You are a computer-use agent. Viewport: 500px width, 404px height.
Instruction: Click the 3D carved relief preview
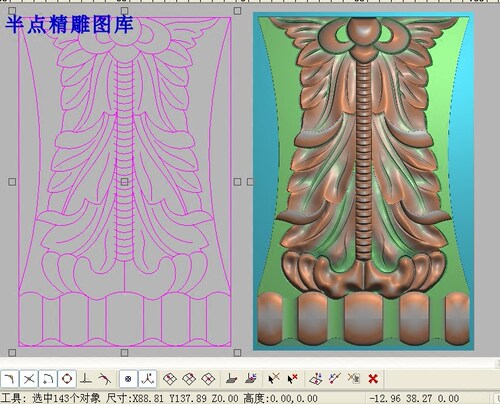click(x=363, y=182)
